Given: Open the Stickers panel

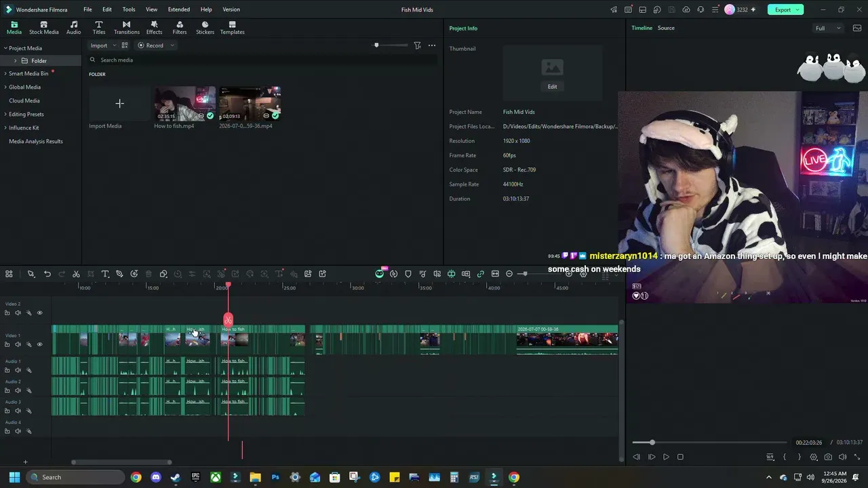Looking at the screenshot, I should (205, 28).
